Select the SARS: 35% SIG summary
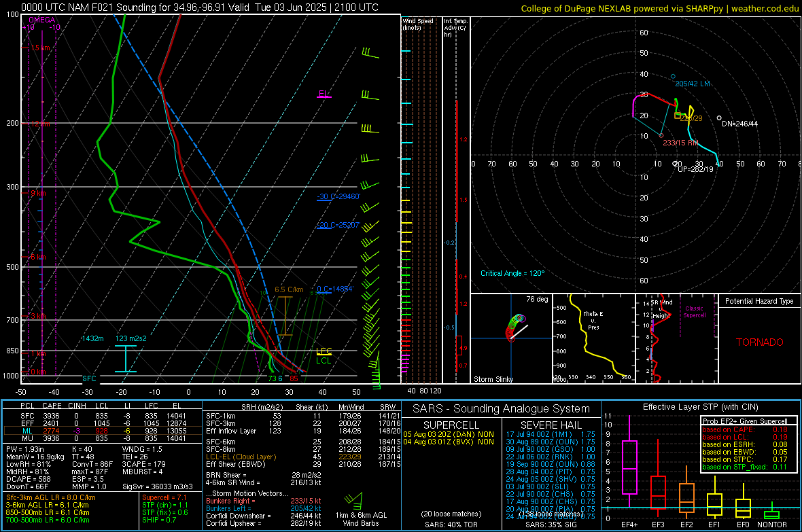 551,525
